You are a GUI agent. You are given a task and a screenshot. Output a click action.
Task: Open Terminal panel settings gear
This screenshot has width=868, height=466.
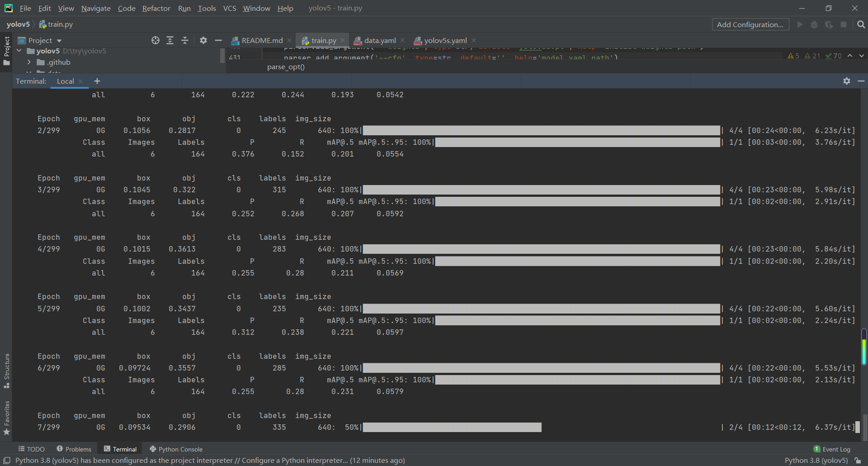pyautogui.click(x=847, y=81)
